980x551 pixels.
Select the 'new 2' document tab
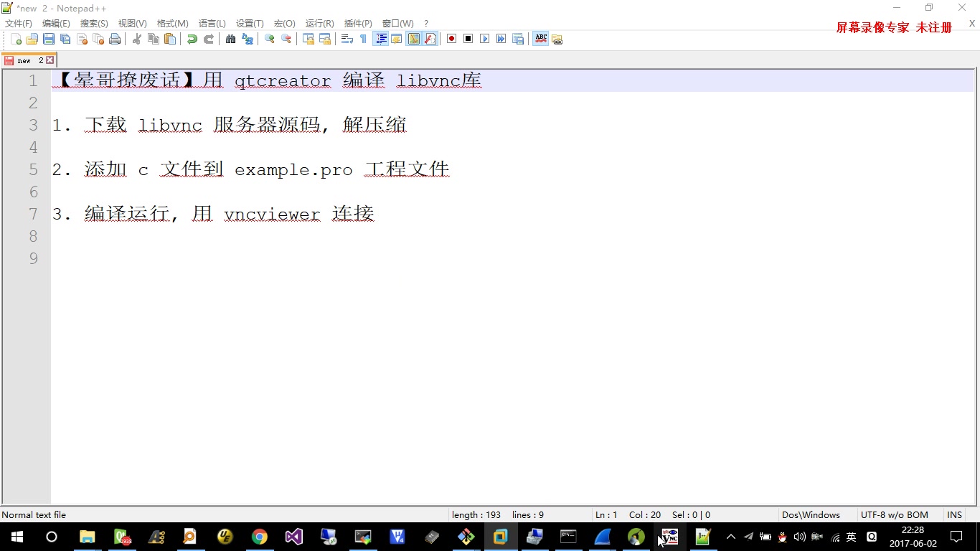(x=29, y=60)
